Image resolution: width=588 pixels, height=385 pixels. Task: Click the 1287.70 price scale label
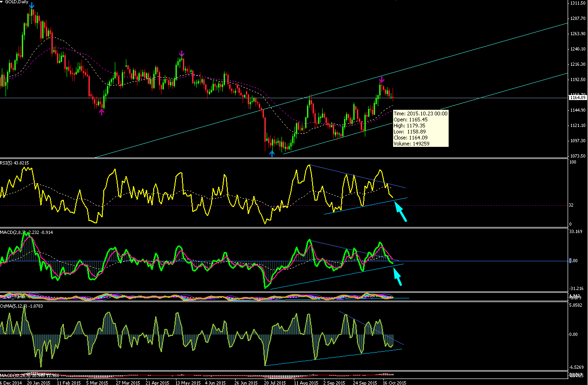[x=578, y=19]
